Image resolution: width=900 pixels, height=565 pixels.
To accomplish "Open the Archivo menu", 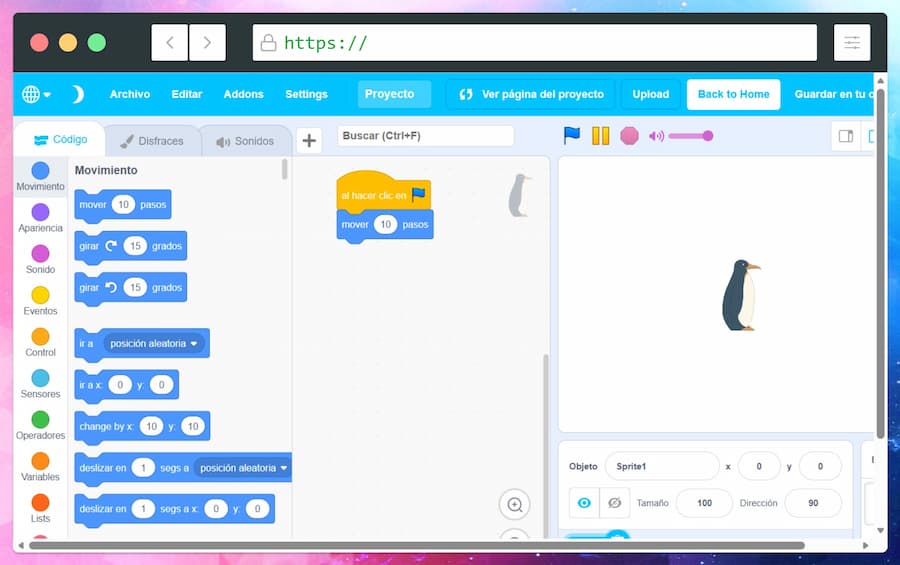I will (130, 94).
